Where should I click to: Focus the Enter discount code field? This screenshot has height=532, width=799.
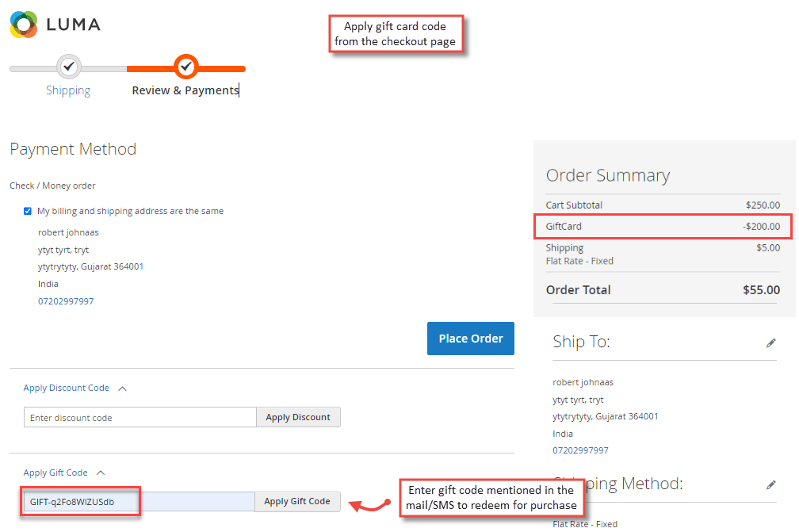[x=140, y=417]
